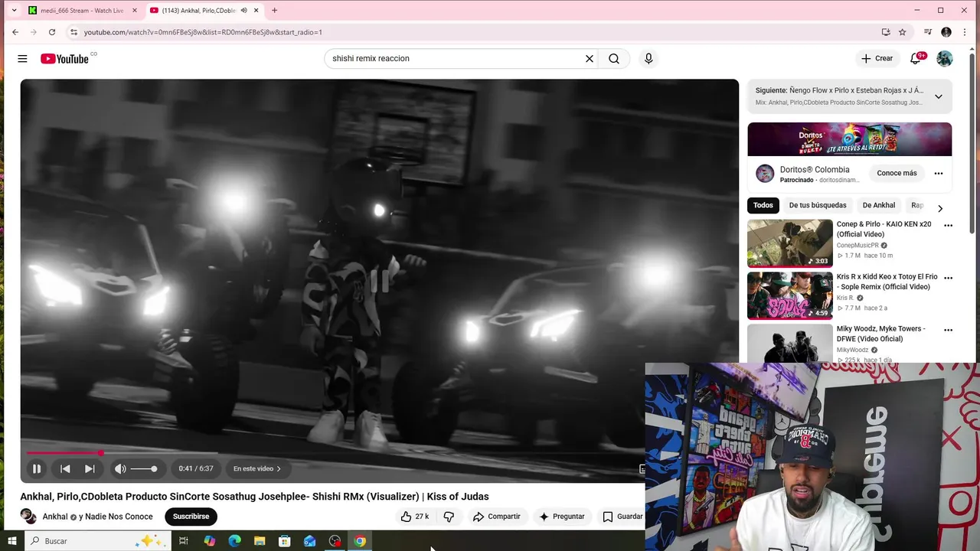Open options for Sople Remix video
The height and width of the screenshot is (551, 980).
pos(949,278)
